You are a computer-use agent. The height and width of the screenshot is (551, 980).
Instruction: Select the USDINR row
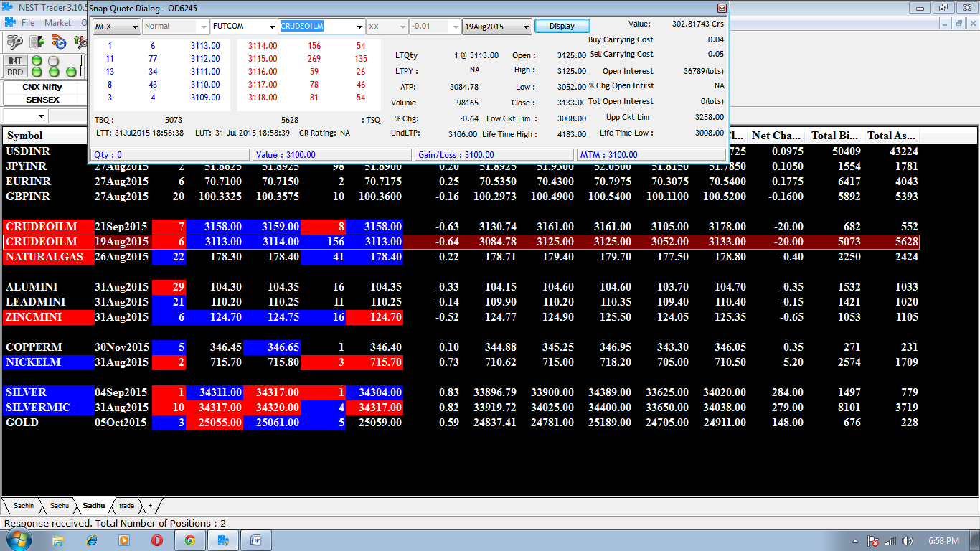click(x=461, y=151)
